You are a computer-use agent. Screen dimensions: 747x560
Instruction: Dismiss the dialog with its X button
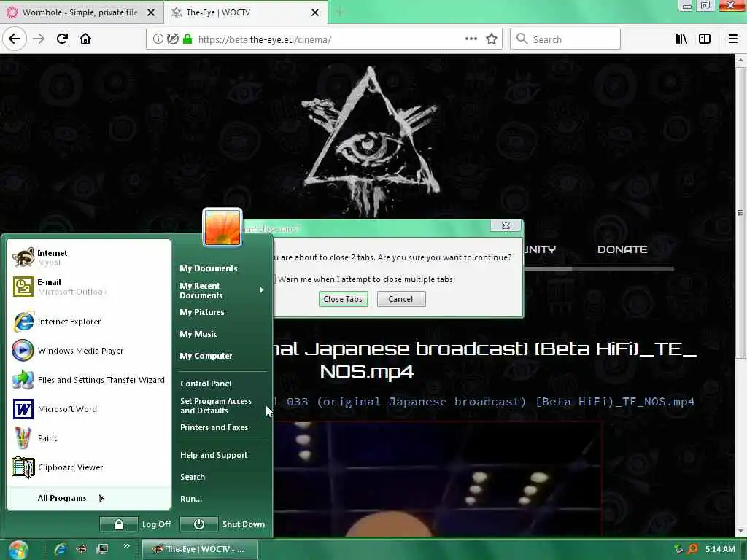(506, 226)
